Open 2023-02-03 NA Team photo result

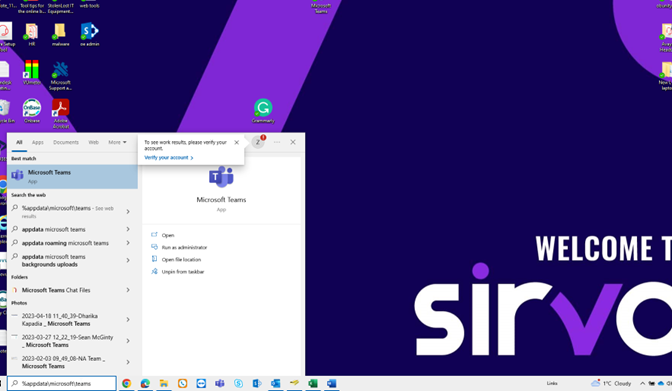click(63, 362)
